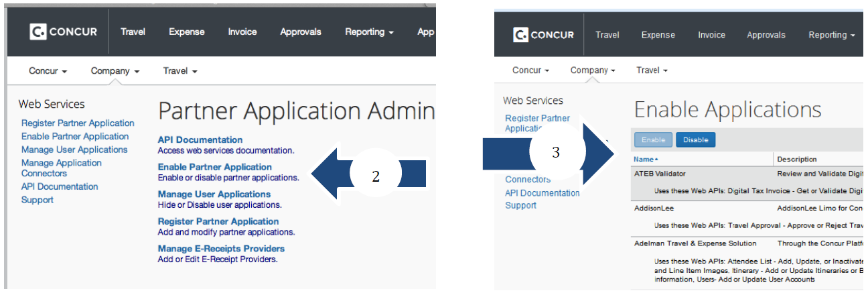The image size is (868, 293).
Task: Open Manage Application Connectors in Admin page sidebar
Action: 62,168
